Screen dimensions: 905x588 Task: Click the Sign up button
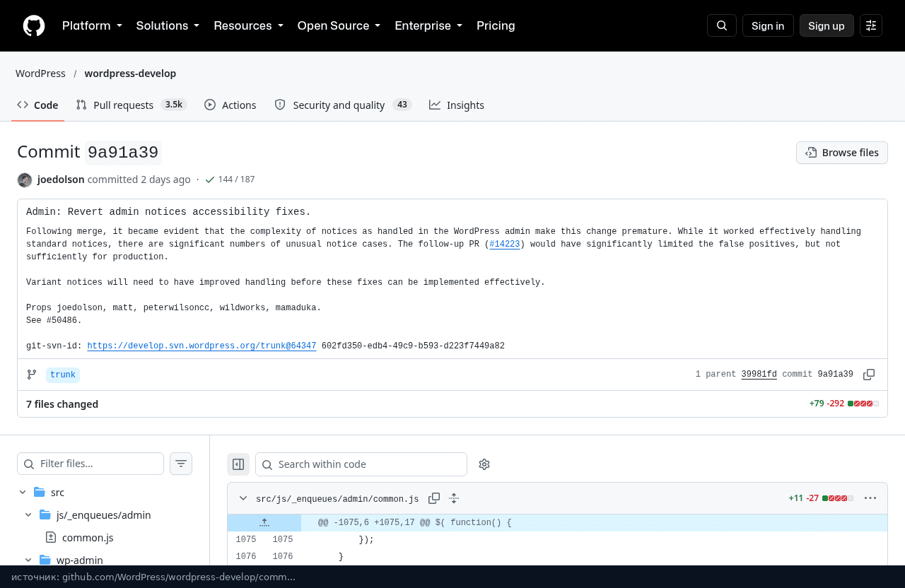[x=827, y=25]
